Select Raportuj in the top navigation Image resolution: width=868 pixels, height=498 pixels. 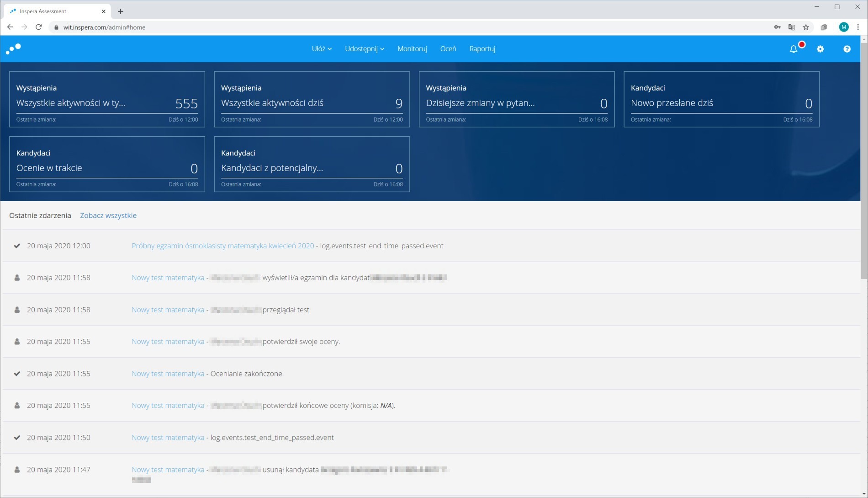pos(482,48)
